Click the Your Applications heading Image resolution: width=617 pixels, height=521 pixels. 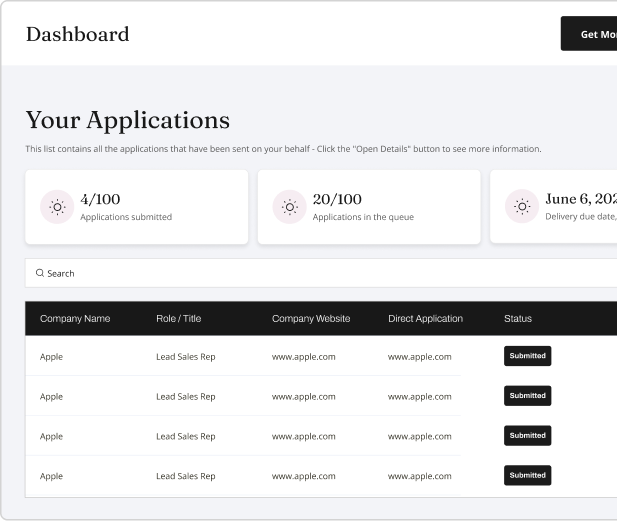click(128, 120)
